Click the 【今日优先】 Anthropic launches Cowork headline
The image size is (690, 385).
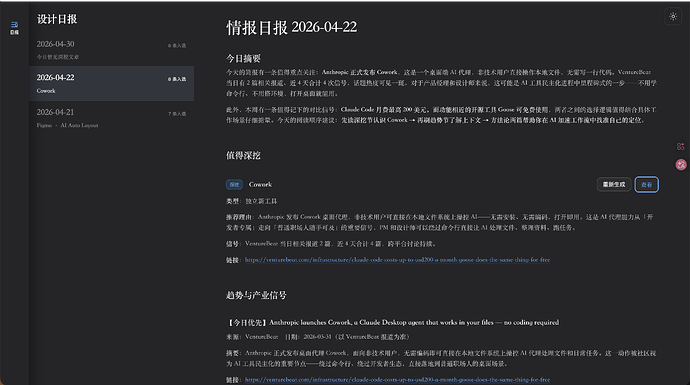[393, 322]
